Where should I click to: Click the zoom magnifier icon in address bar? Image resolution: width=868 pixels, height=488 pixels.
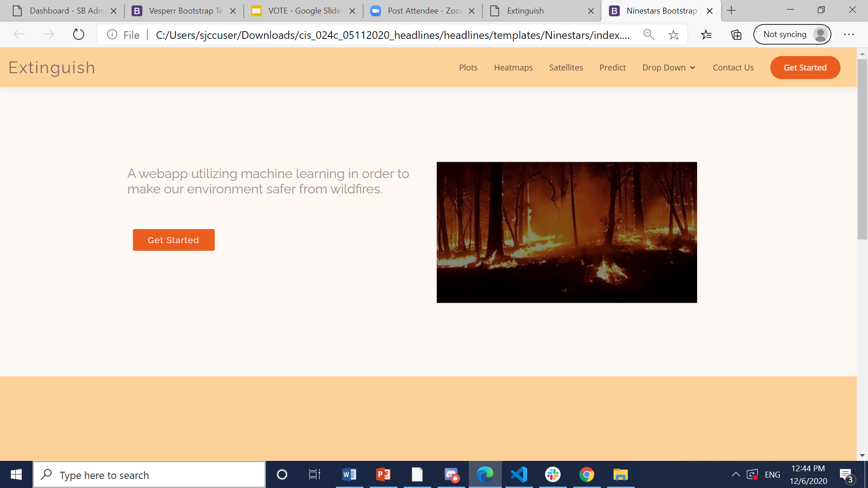(x=649, y=35)
